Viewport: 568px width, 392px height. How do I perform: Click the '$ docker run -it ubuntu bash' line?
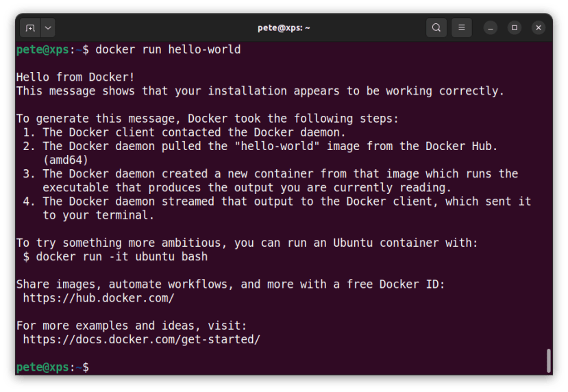click(x=115, y=256)
